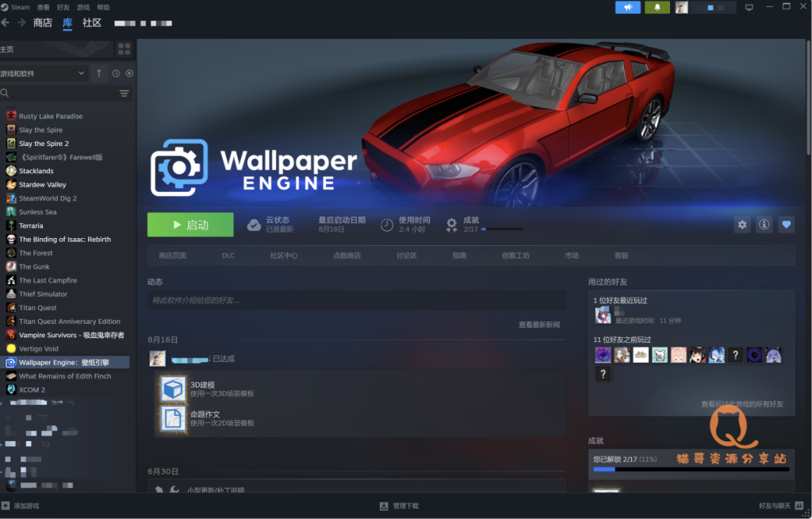Click the achievements gear-star icon

coord(451,225)
